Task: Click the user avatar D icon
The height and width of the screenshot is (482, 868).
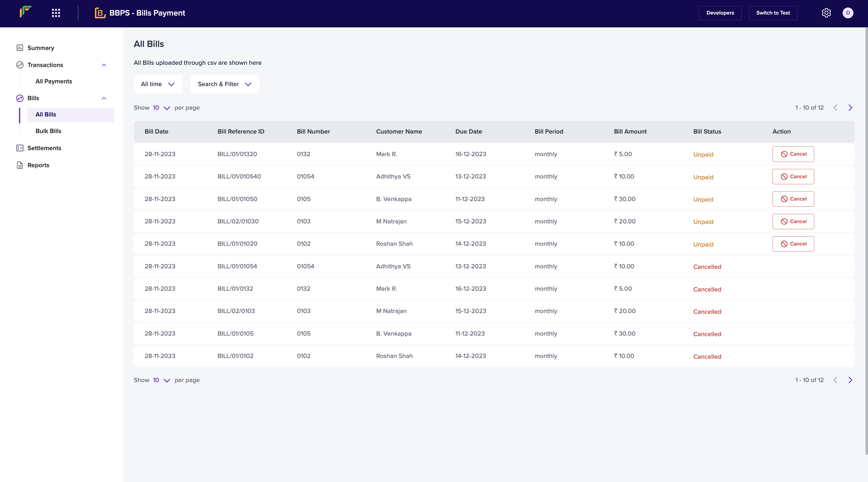Action: [848, 13]
